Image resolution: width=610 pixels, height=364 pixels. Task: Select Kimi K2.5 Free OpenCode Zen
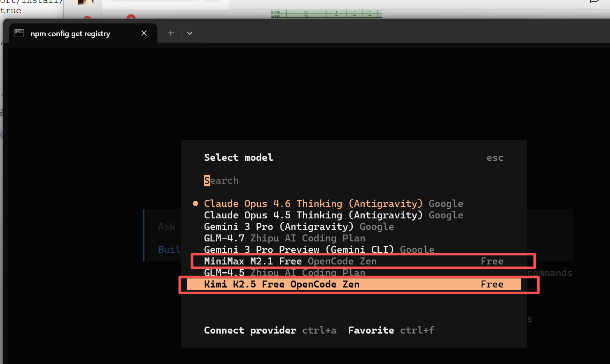(x=354, y=284)
